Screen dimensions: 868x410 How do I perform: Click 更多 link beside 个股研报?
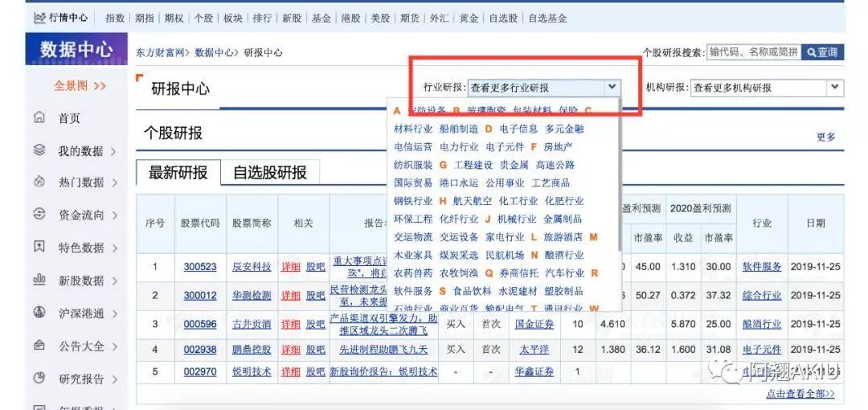click(x=826, y=137)
